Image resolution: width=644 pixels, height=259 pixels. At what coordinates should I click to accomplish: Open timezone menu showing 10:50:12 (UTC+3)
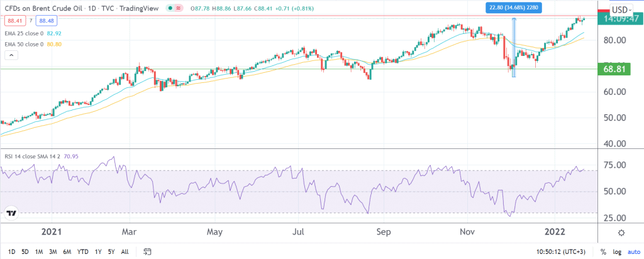click(x=562, y=251)
